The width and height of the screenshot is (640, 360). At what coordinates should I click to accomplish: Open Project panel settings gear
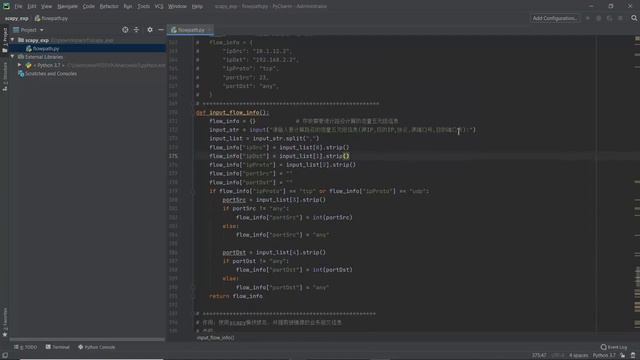[150, 30]
